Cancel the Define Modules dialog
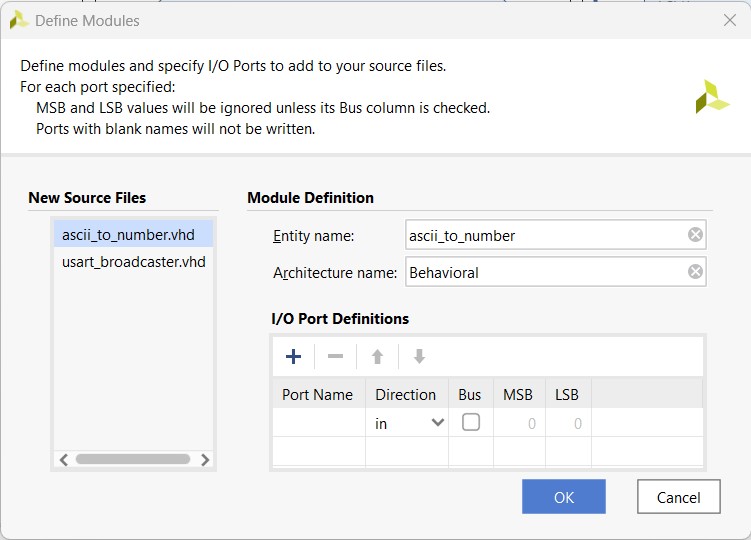 678,497
